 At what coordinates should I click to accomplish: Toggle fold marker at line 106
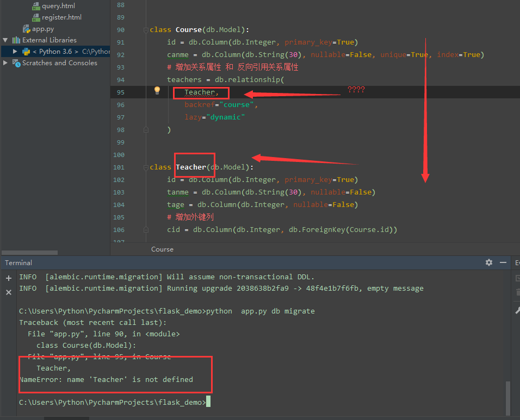coord(146,229)
